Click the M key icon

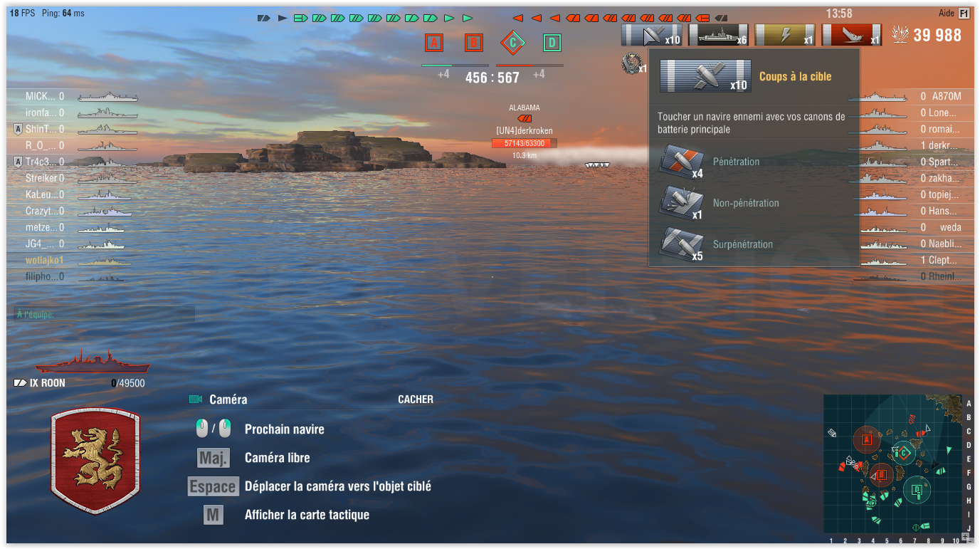point(214,515)
